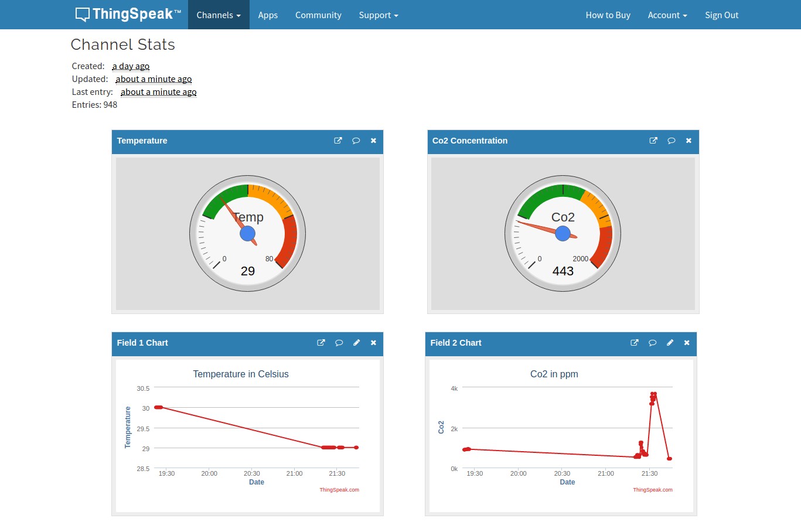Click the ThingSpeak logo

[128, 15]
